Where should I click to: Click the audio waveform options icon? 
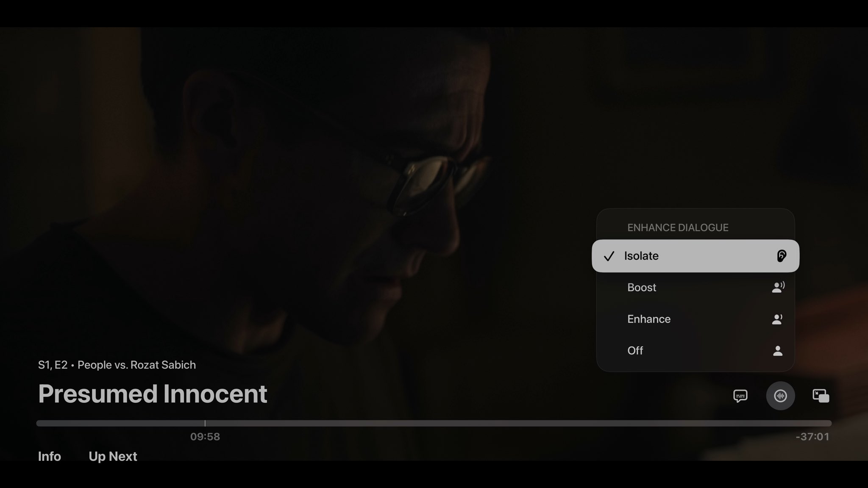click(x=780, y=396)
